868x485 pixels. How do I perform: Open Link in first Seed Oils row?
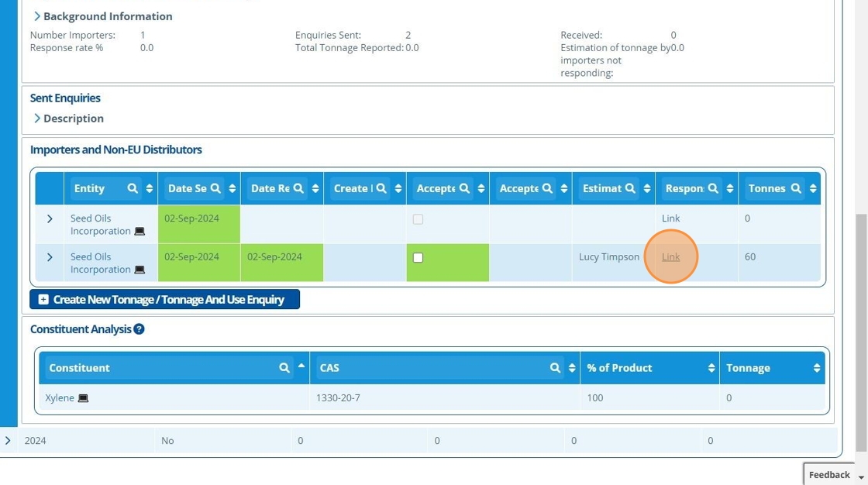pyautogui.click(x=671, y=218)
